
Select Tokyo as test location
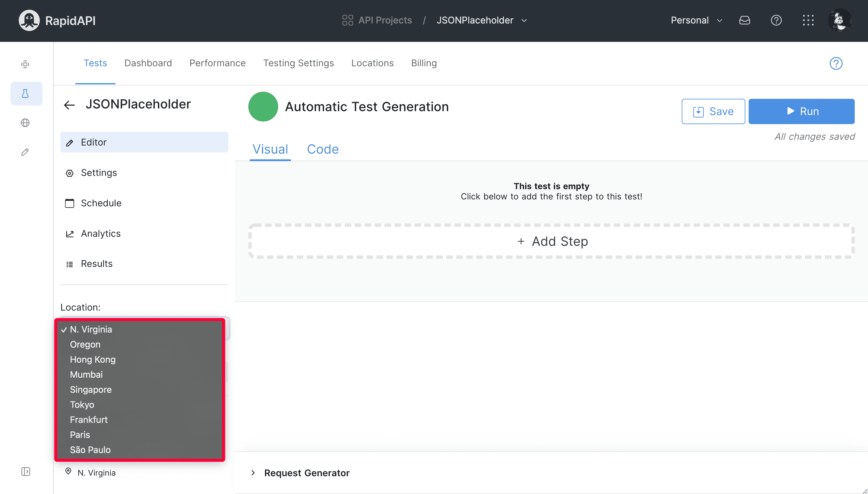point(82,405)
